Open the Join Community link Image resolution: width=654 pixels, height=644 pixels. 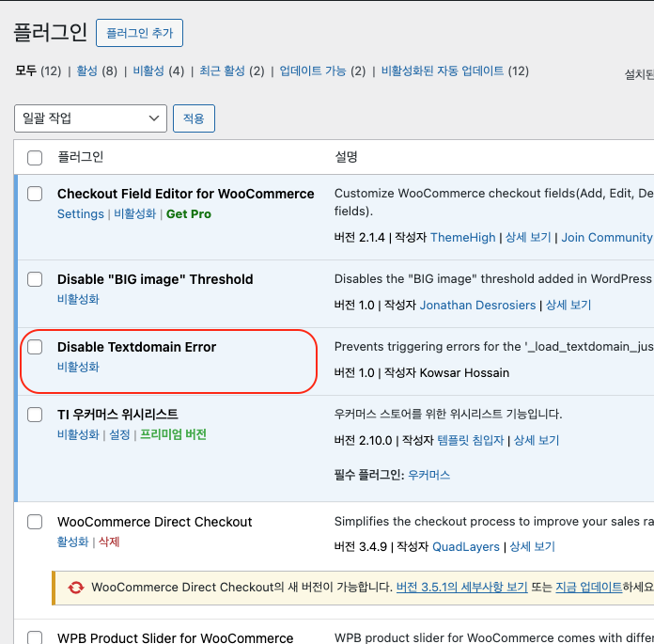point(606,238)
